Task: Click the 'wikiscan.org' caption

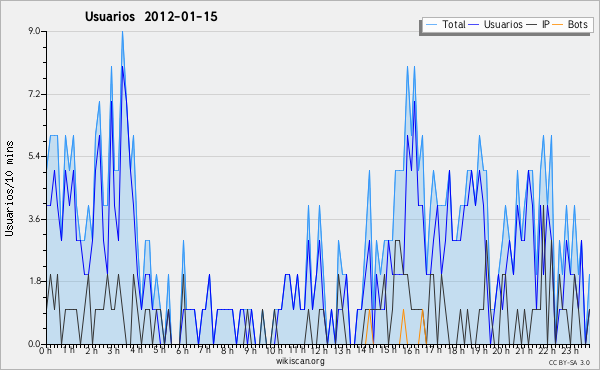Action: 300,361
